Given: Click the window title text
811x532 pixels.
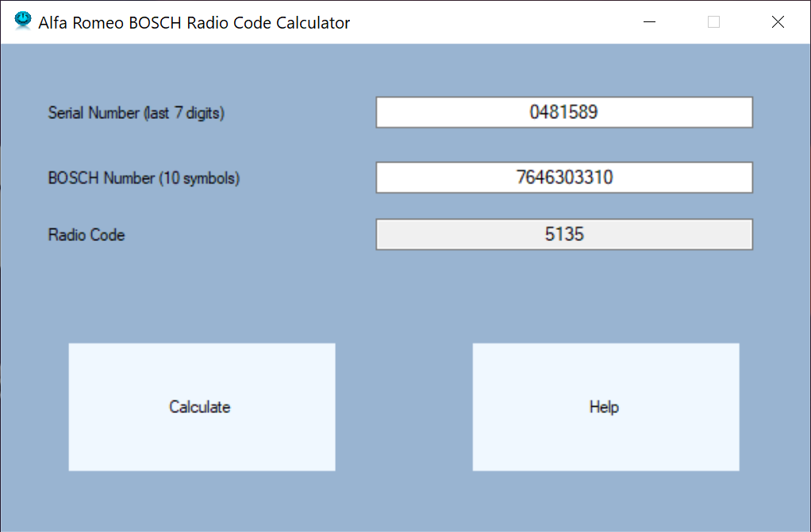Looking at the screenshot, I should [x=194, y=23].
